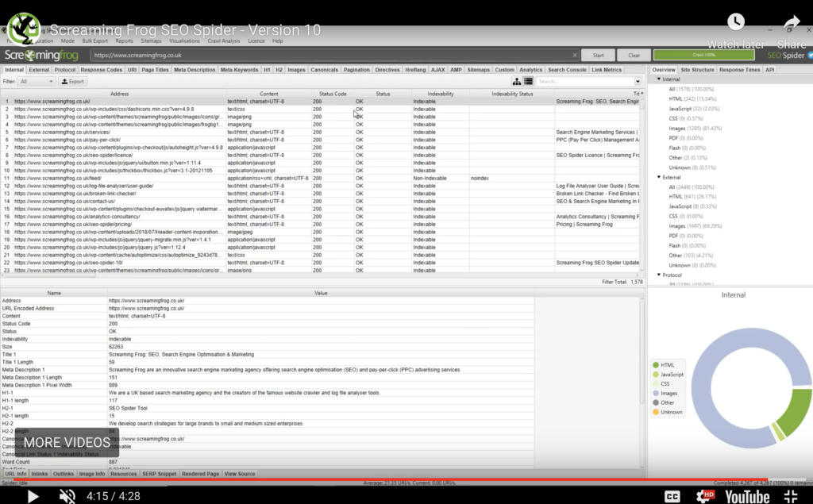Open the Help menu
This screenshot has height=504, width=813.
click(x=277, y=41)
